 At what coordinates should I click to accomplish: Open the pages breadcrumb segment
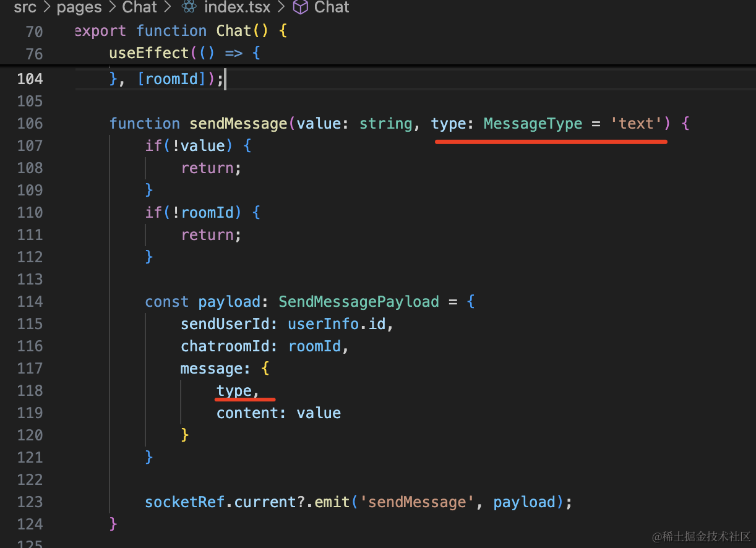(x=79, y=7)
